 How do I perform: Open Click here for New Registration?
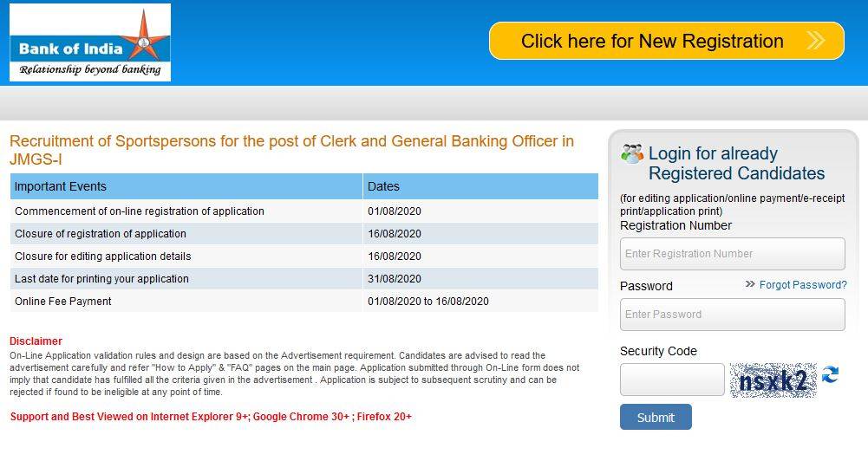coord(667,41)
